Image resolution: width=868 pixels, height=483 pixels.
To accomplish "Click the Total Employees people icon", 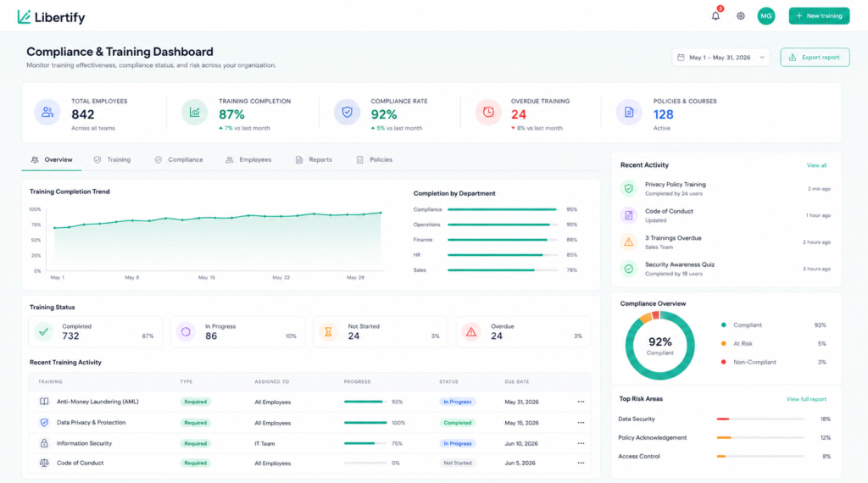I will pyautogui.click(x=47, y=113).
